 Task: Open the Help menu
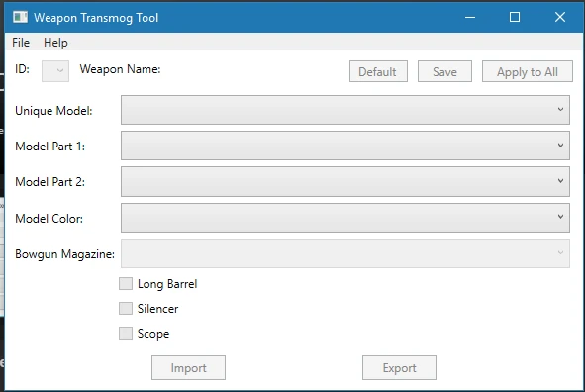pyautogui.click(x=55, y=43)
